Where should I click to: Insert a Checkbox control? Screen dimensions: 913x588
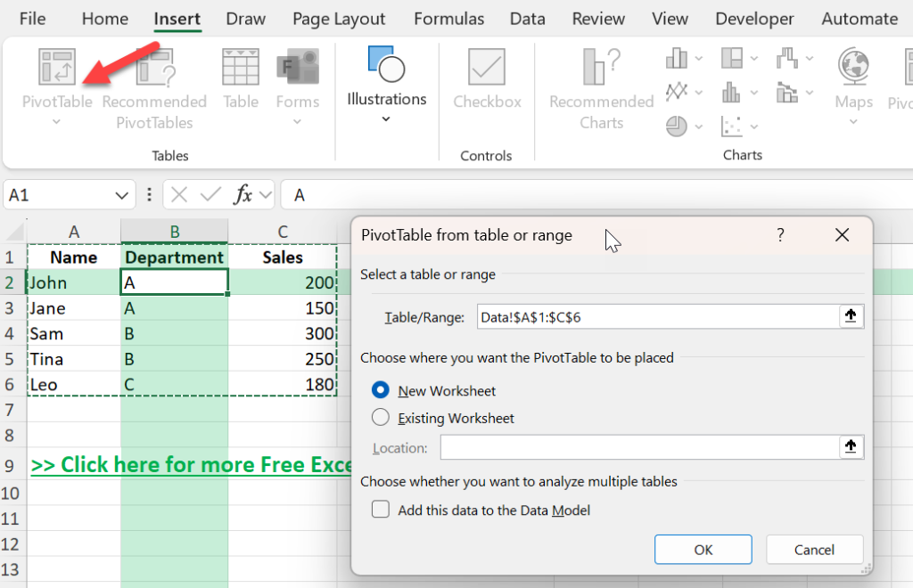(x=486, y=80)
